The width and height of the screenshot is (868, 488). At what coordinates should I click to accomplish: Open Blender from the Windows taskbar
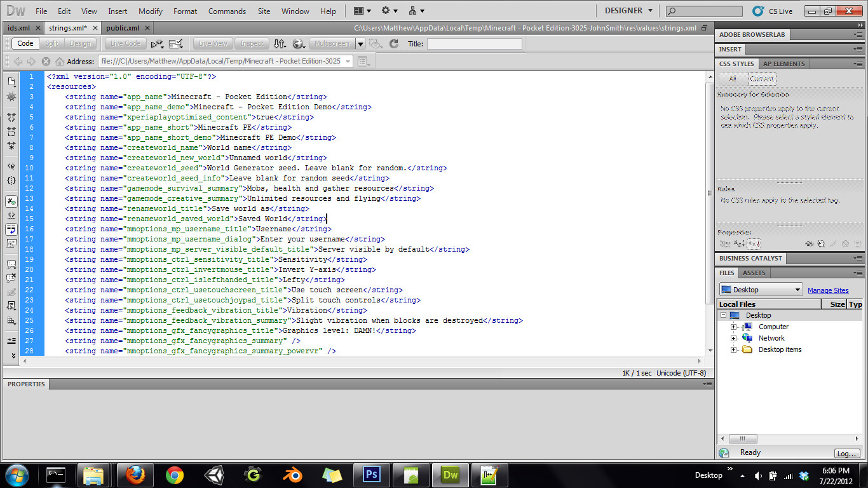pyautogui.click(x=292, y=475)
